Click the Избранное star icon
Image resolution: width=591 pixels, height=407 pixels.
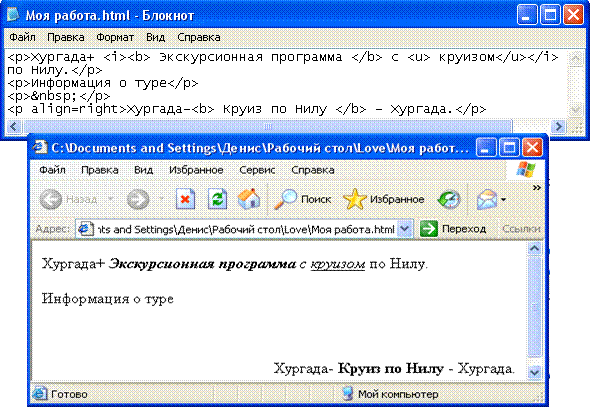coord(354,199)
